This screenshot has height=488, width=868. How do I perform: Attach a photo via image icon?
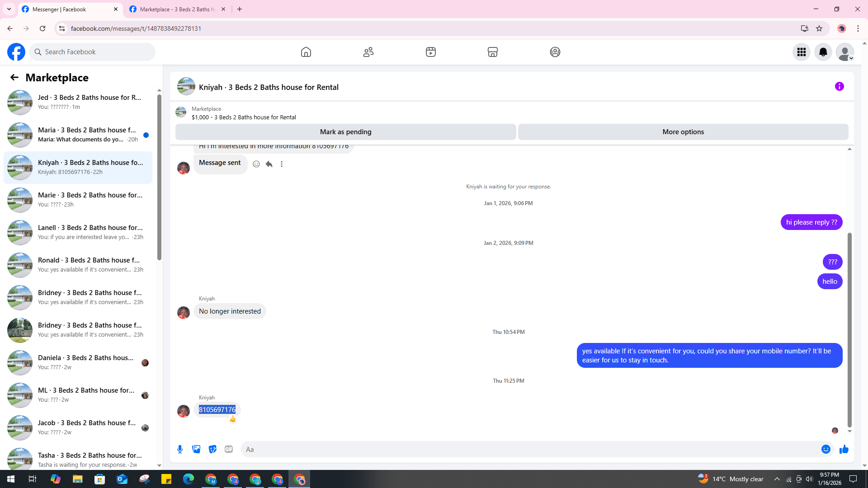click(196, 449)
